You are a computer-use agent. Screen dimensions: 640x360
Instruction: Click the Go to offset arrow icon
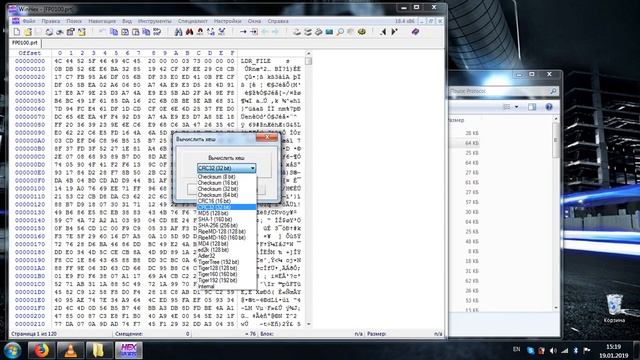point(243,31)
